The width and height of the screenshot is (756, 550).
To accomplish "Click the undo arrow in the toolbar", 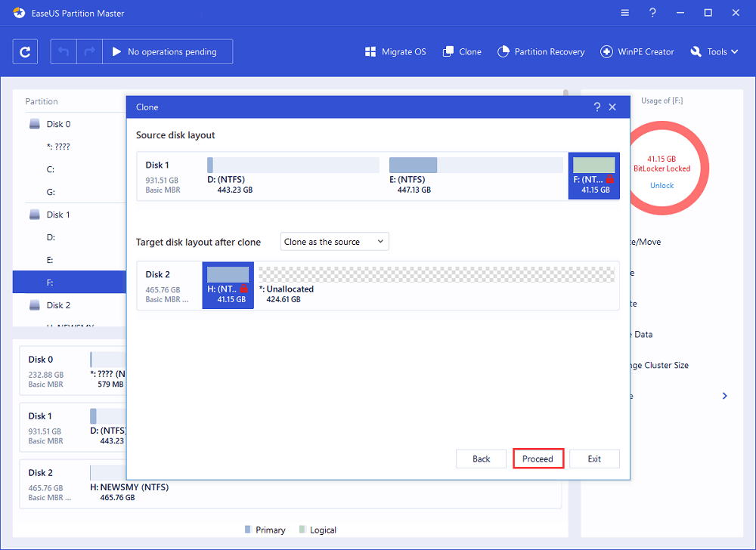I will click(64, 51).
